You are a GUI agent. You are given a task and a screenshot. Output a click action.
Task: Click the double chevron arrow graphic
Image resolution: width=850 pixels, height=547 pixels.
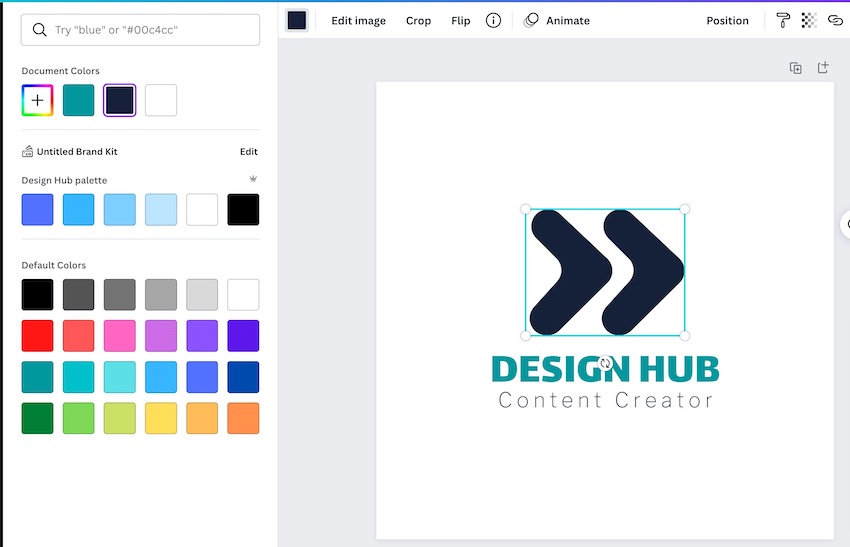(605, 272)
